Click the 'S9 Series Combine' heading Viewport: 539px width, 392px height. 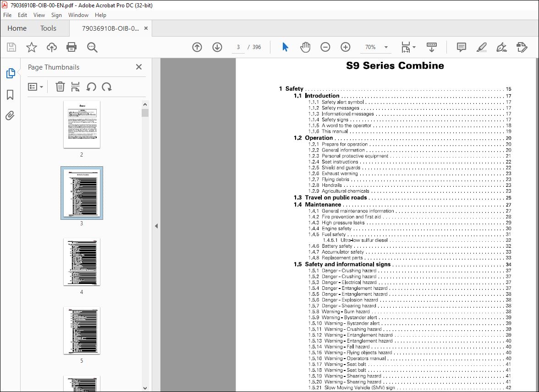pos(395,65)
